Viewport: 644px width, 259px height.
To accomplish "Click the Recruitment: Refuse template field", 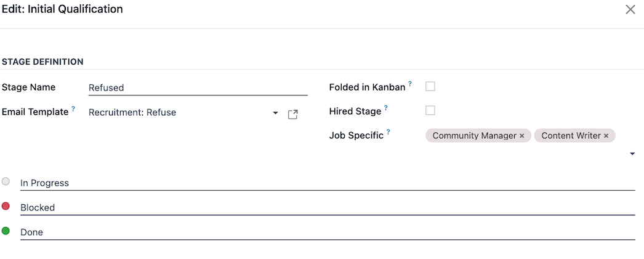I will click(179, 113).
